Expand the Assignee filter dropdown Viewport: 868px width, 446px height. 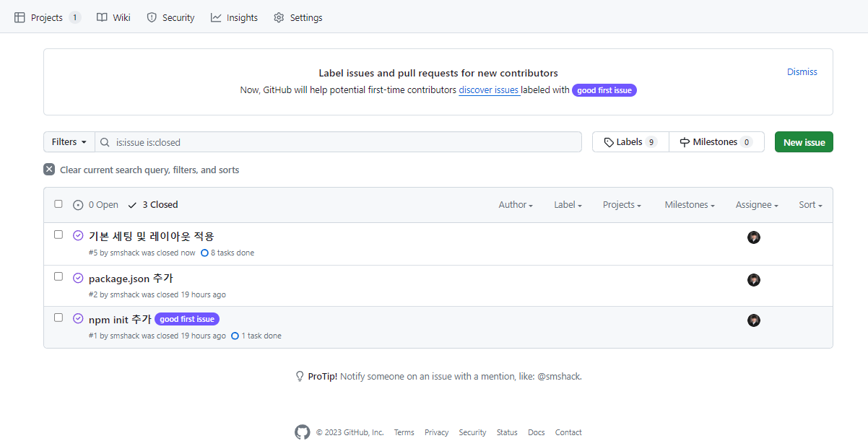click(x=757, y=205)
